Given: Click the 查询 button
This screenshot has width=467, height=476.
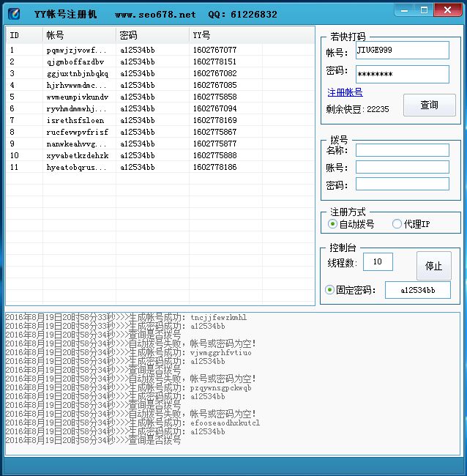Looking at the screenshot, I should pyautogui.click(x=429, y=105).
